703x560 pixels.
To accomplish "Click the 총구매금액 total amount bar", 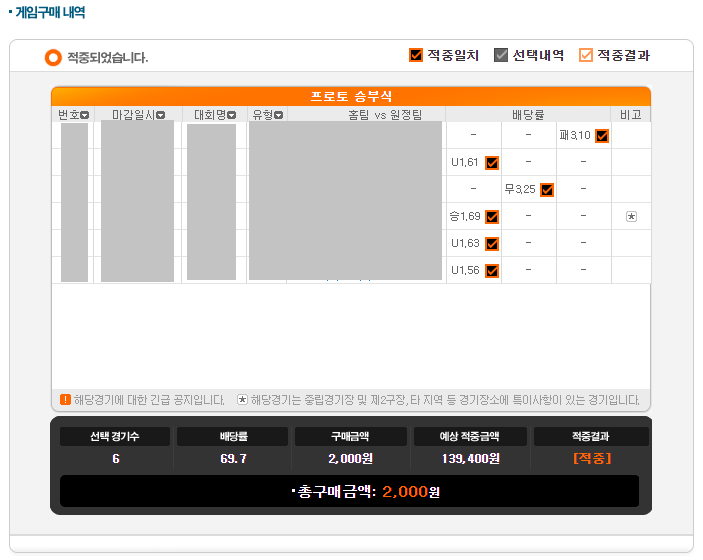I will [x=349, y=492].
